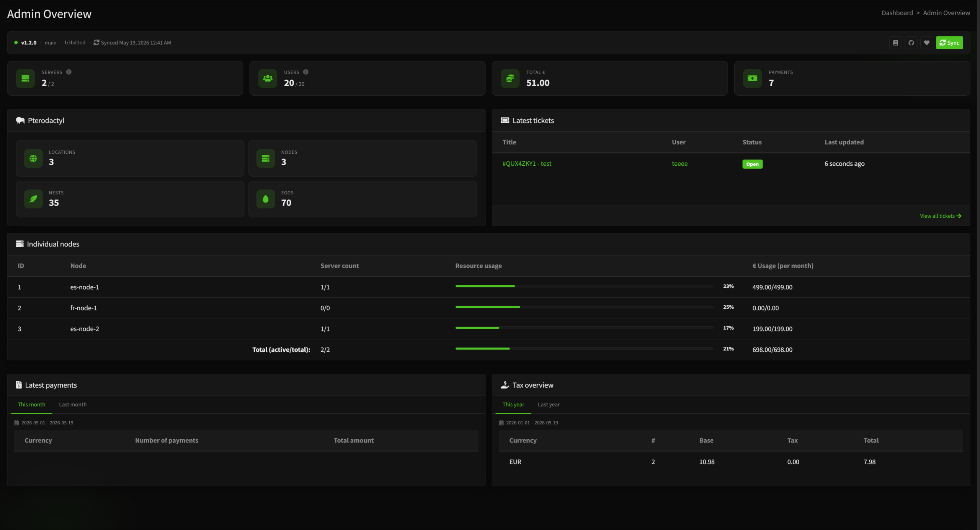The height and width of the screenshot is (530, 980).
Task: Switch to the This year tab
Action: (513, 404)
